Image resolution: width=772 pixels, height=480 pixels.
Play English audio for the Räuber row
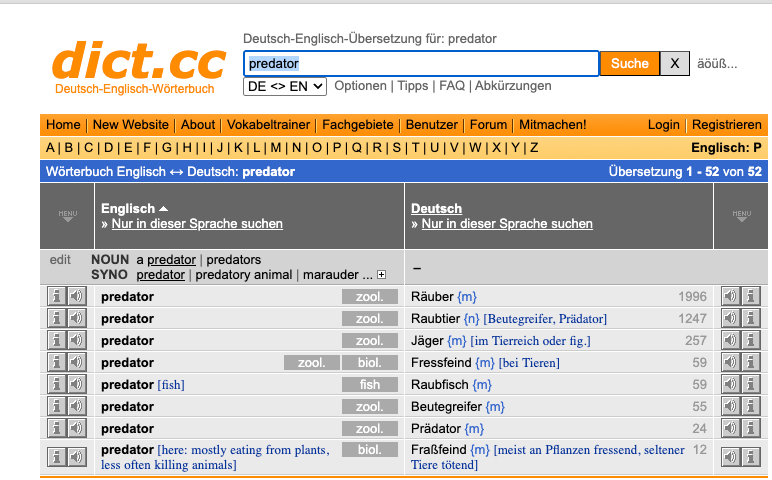(x=76, y=296)
